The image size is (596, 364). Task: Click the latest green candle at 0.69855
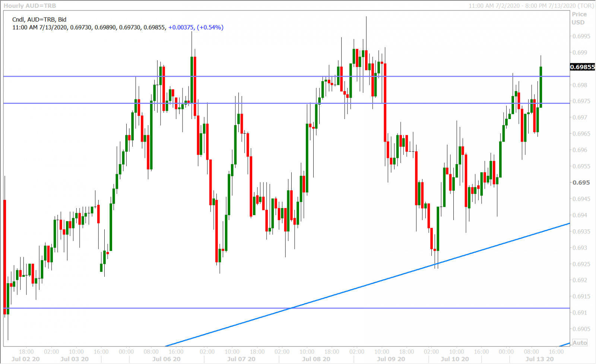(540, 87)
